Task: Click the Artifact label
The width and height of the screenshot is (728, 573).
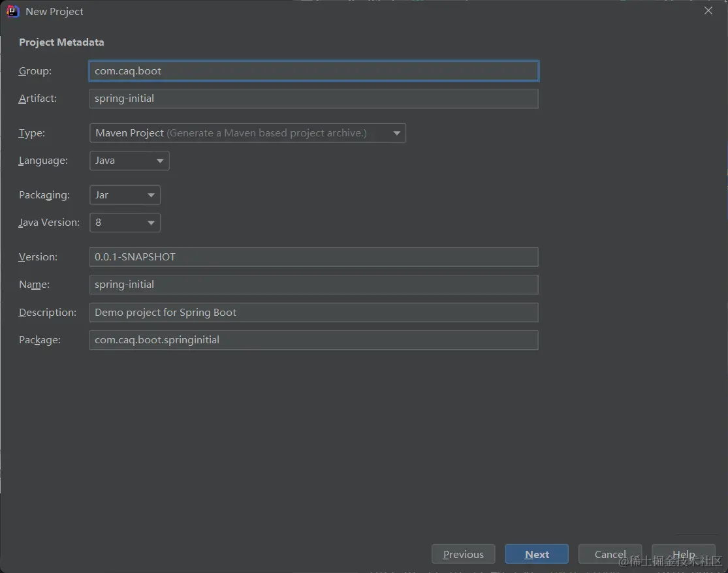Action: click(38, 99)
